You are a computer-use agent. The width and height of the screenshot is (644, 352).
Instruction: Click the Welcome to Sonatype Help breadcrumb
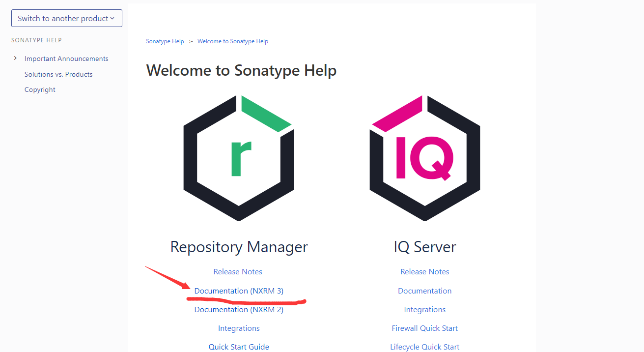[233, 41]
